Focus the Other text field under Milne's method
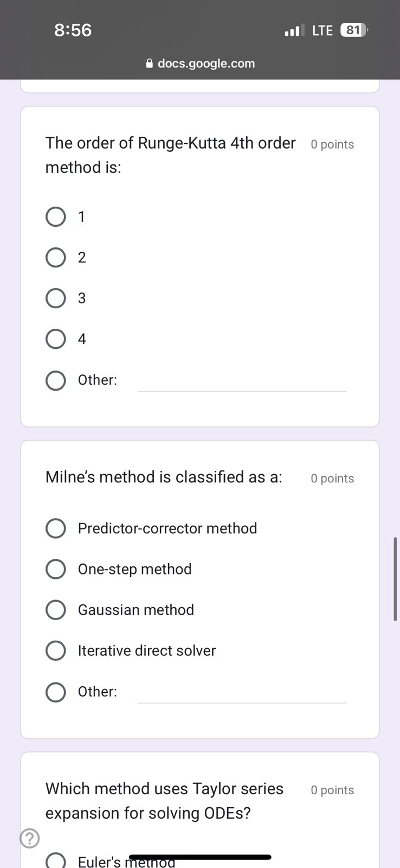The image size is (400, 868). click(242, 693)
